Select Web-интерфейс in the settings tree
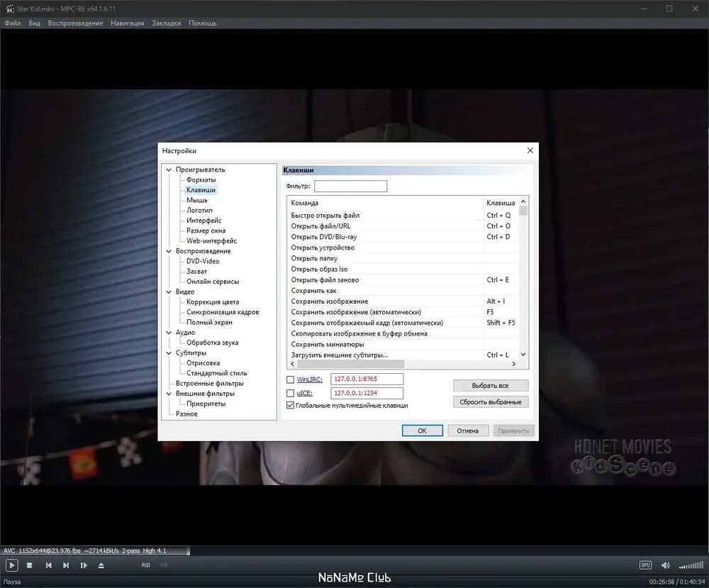The image size is (709, 588). pos(211,241)
